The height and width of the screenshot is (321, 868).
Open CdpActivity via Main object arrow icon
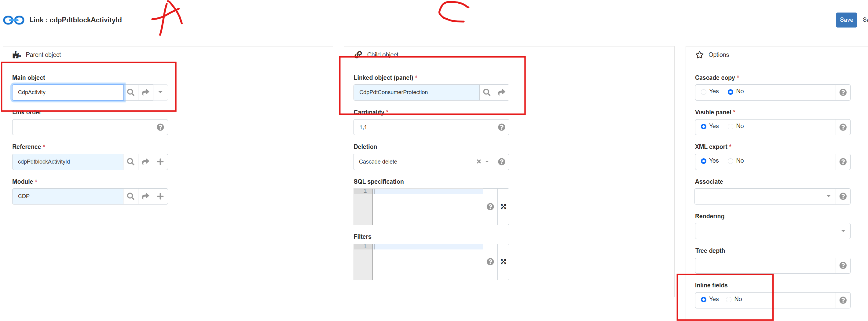145,92
